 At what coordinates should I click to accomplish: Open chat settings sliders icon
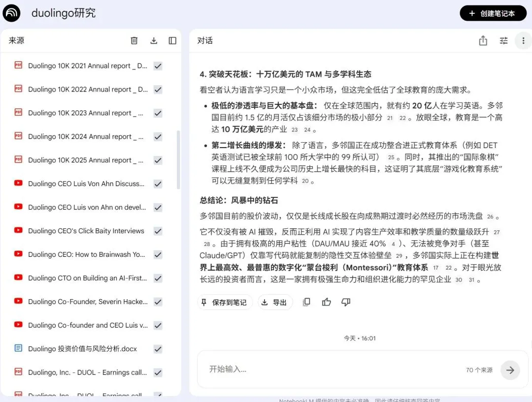[503, 41]
